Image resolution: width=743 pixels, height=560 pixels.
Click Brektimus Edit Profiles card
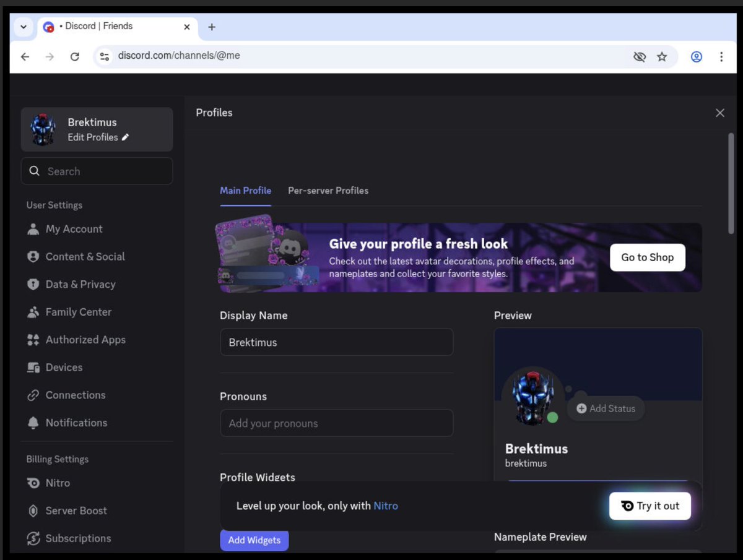(97, 129)
